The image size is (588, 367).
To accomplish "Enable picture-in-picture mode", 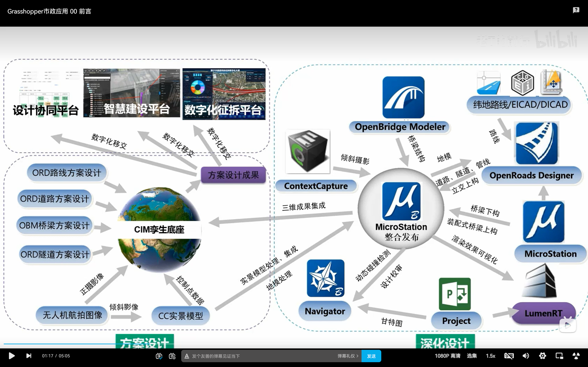I will pyautogui.click(x=559, y=356).
